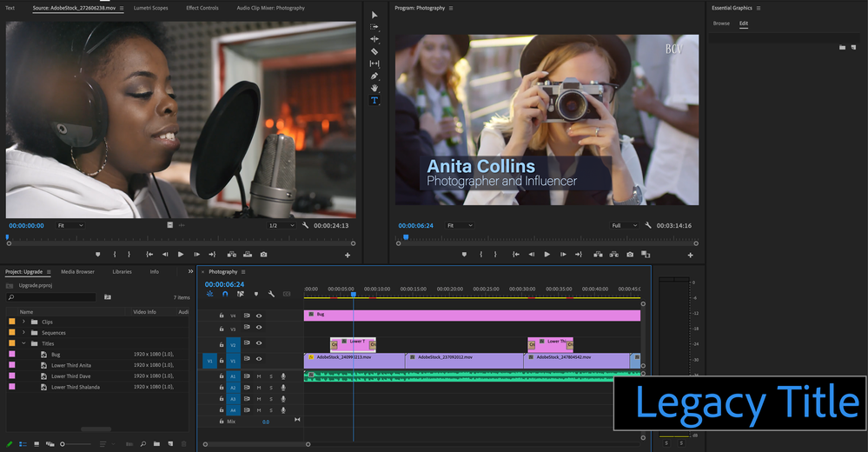Click the project thumbnail zoom slider

point(63,444)
